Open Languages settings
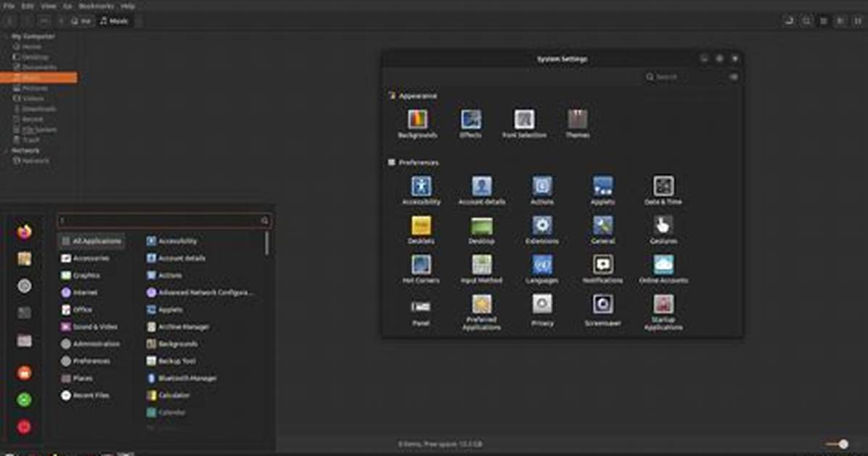 (x=542, y=269)
